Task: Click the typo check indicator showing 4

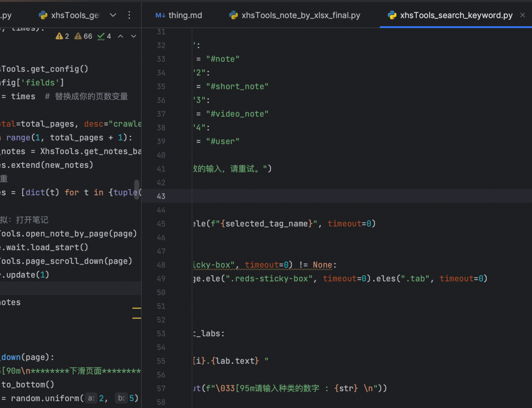Action: click(x=104, y=36)
